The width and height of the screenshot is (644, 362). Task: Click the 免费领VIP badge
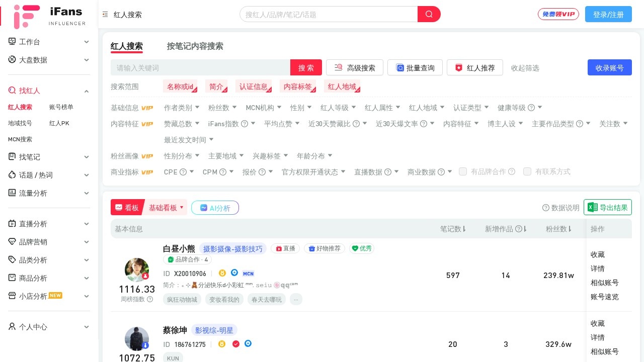click(x=558, y=14)
